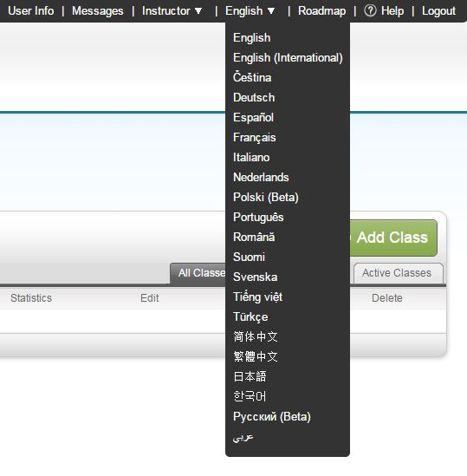Select Tiếng việt language option
The height and width of the screenshot is (476, 467).
point(257,297)
